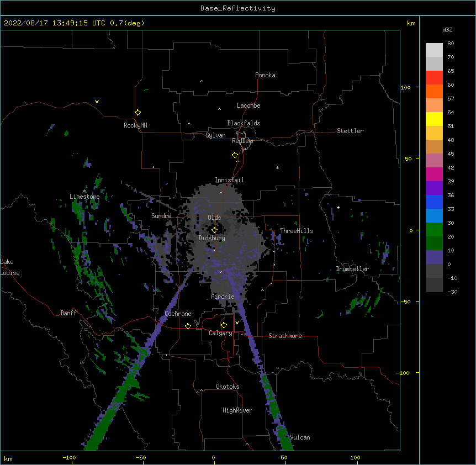Click the Sundre city label
Viewport: 476px width, 465px height.
click(x=161, y=216)
